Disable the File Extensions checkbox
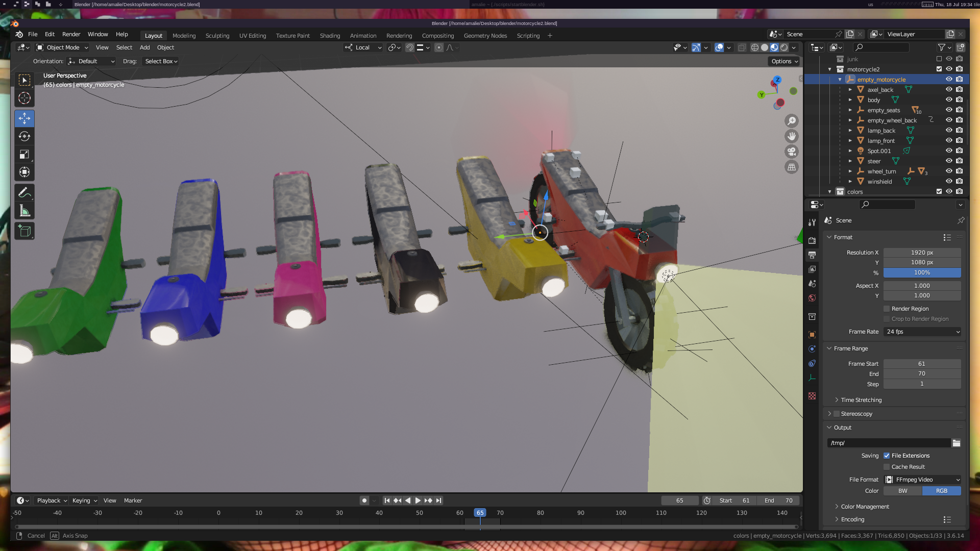Viewport: 980px width, 551px height. point(887,456)
